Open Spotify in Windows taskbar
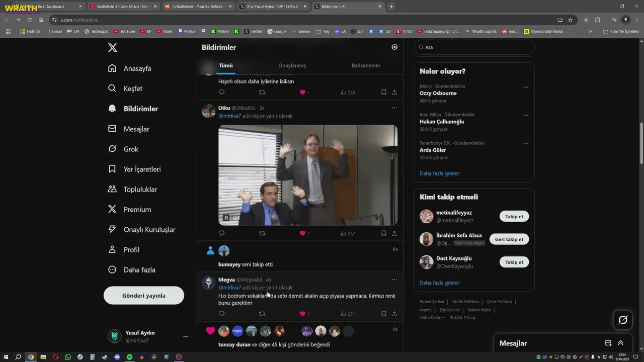 [x=129, y=357]
